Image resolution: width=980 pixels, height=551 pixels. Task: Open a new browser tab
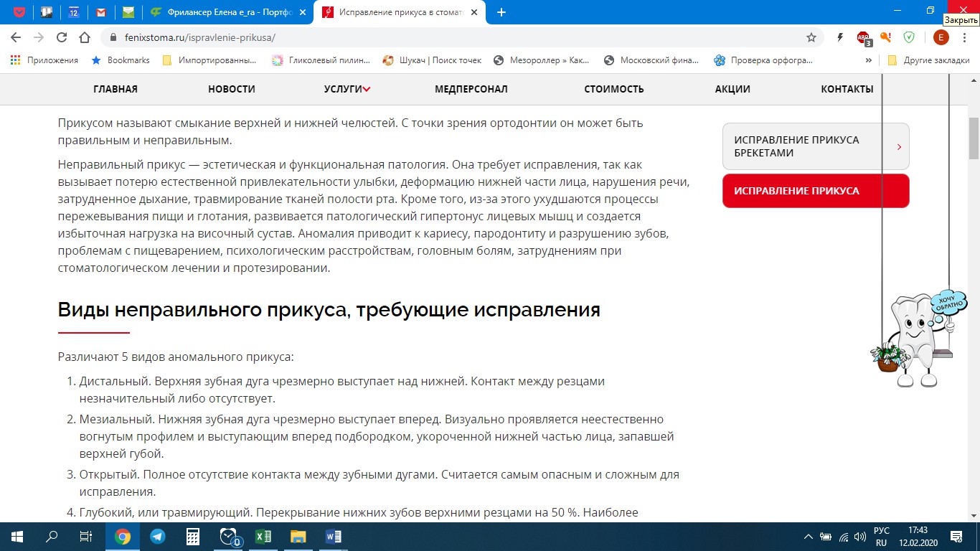501,12
